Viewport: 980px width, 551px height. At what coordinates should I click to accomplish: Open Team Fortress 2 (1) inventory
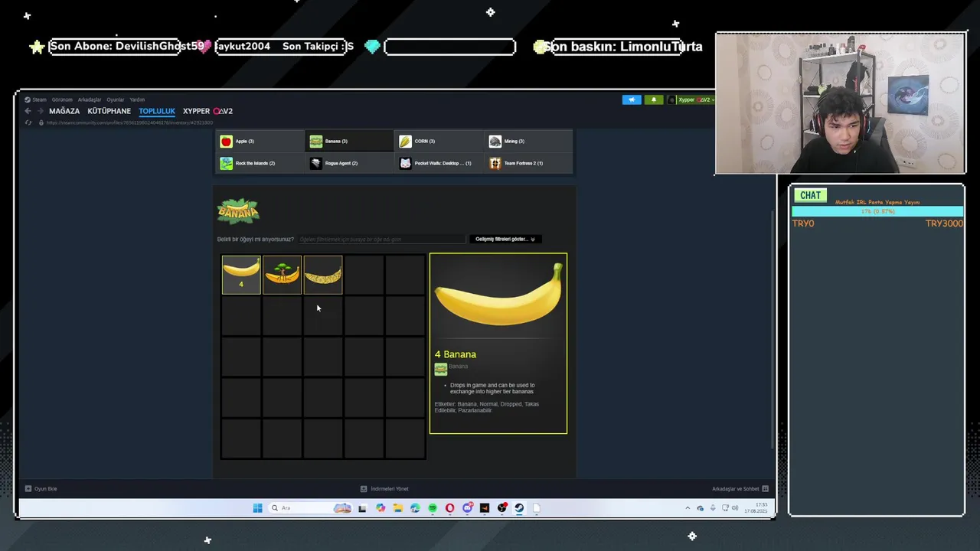coord(528,163)
